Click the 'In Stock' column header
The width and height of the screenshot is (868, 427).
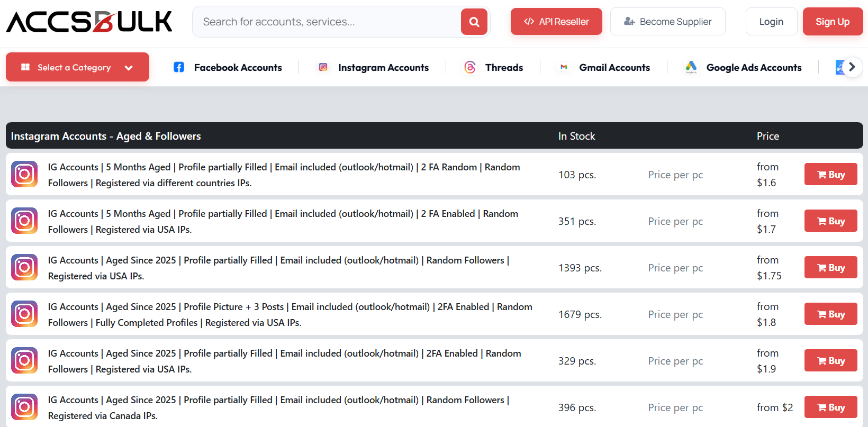coord(577,136)
